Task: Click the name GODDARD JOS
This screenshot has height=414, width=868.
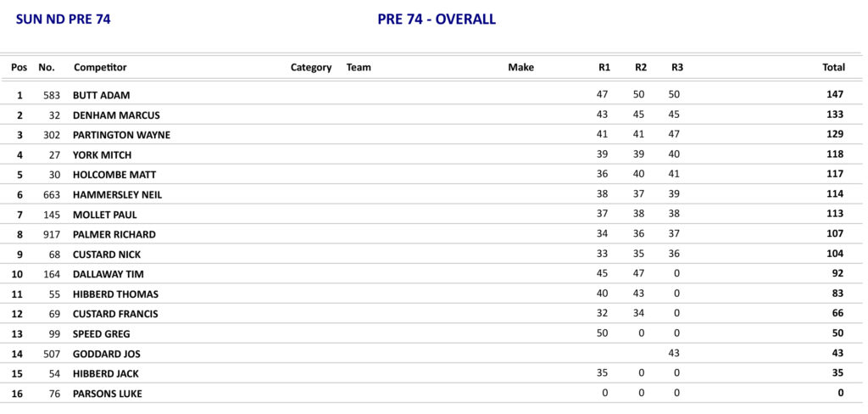Action: (106, 354)
